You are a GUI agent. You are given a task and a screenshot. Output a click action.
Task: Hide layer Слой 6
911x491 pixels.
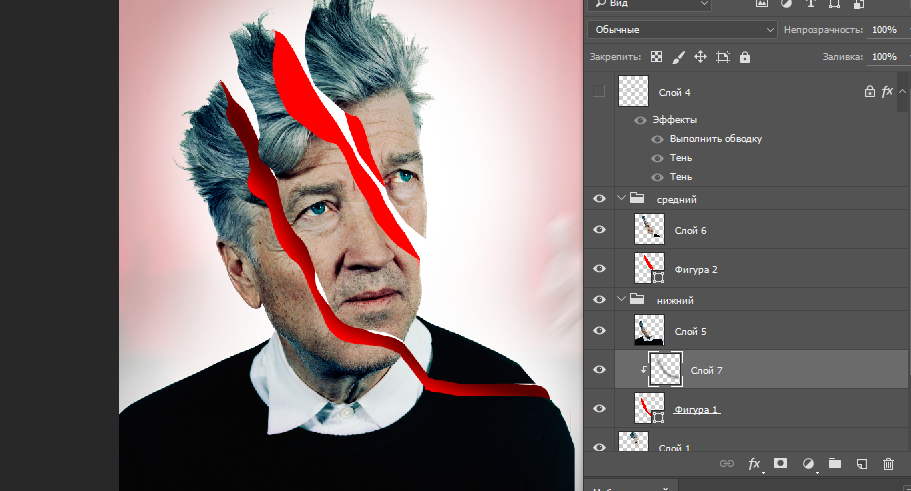point(599,230)
